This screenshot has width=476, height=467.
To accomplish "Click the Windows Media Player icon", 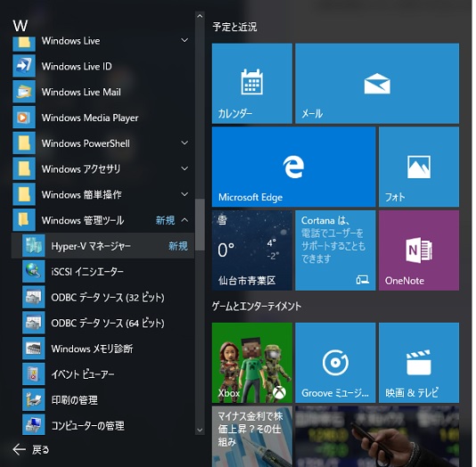I will 24,118.
